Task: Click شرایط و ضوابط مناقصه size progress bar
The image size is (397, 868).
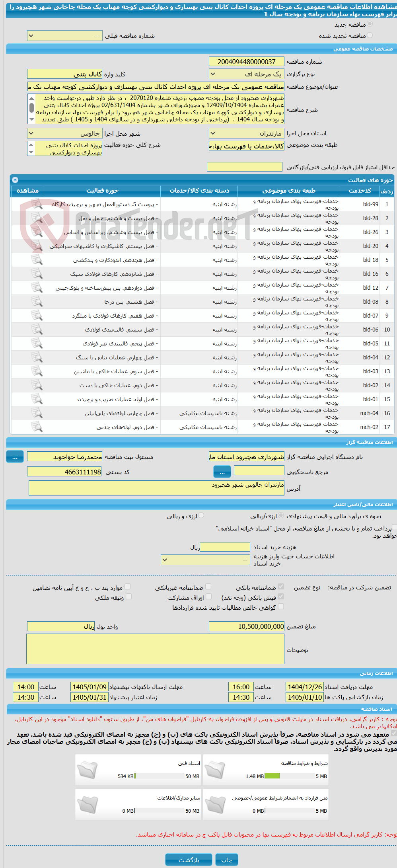Action: click(290, 776)
